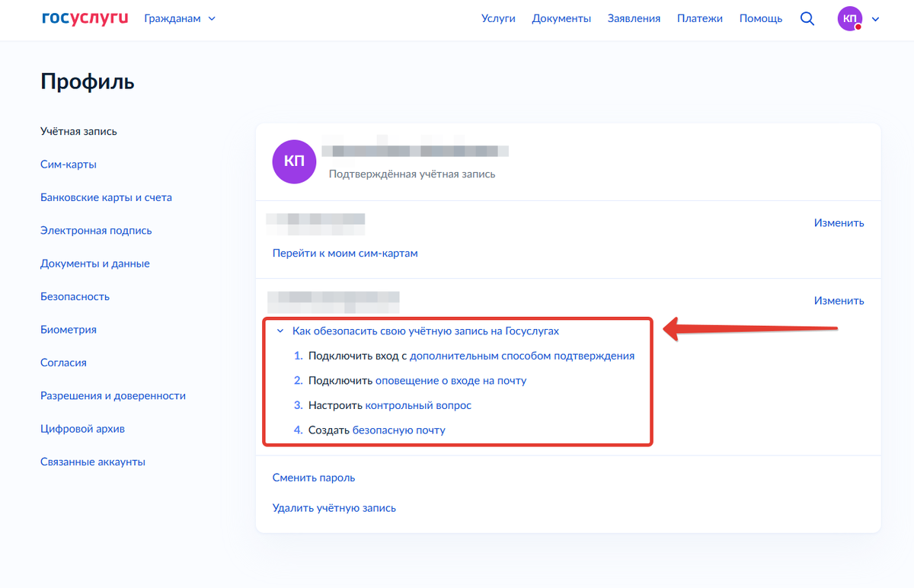
Task: Open Платежи in the top menu
Action: pos(699,18)
